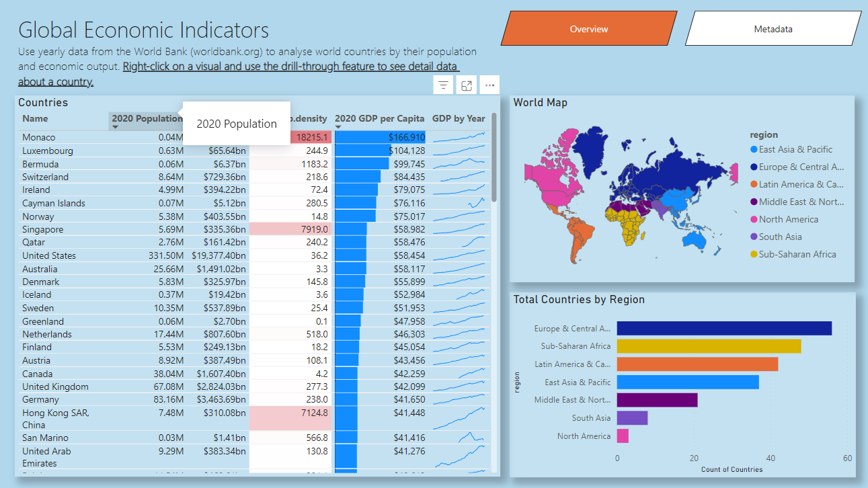Viewport: 868px width, 488px height.
Task: Click Monaco's GDP by Year sparkline
Action: tap(459, 137)
